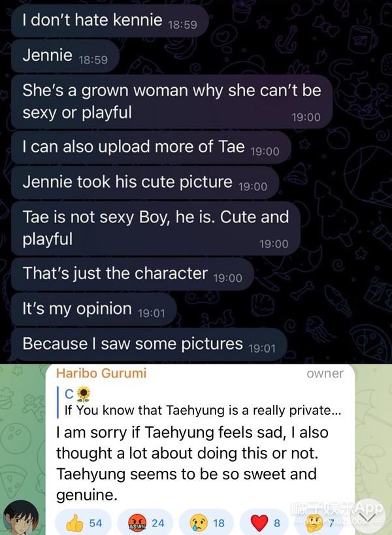Select the 'Jennie' correction message bubble
392x535 pixels.
[65, 56]
